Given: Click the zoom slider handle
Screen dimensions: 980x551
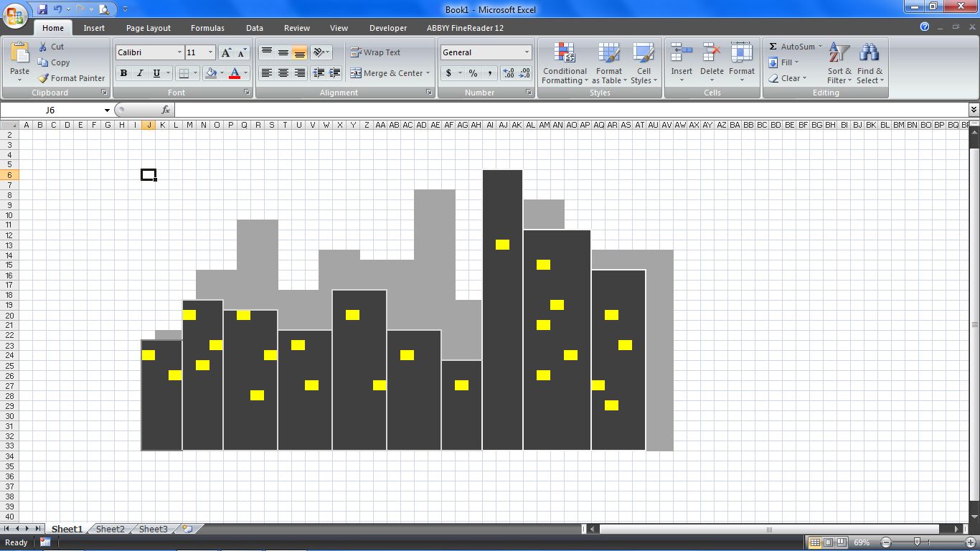Looking at the screenshot, I should tap(917, 542).
